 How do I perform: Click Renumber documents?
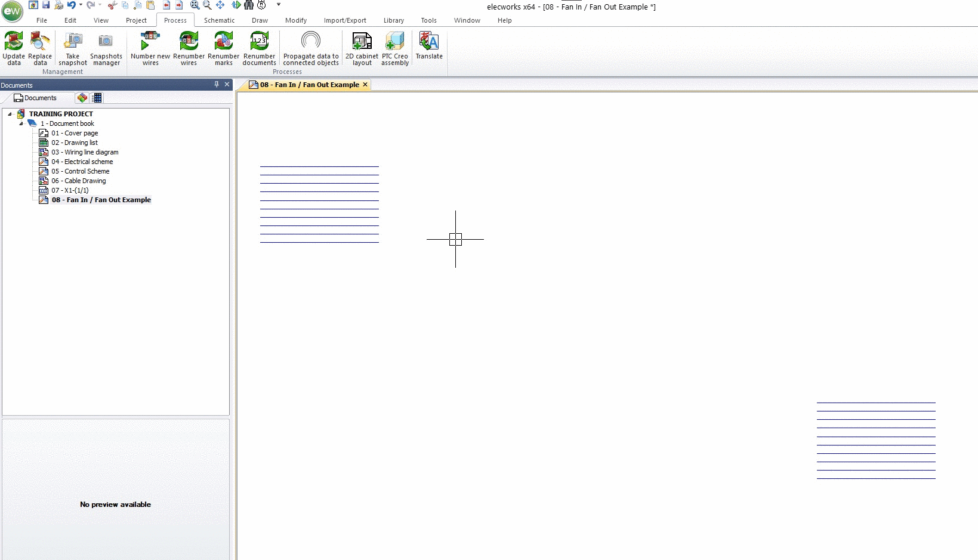259,48
